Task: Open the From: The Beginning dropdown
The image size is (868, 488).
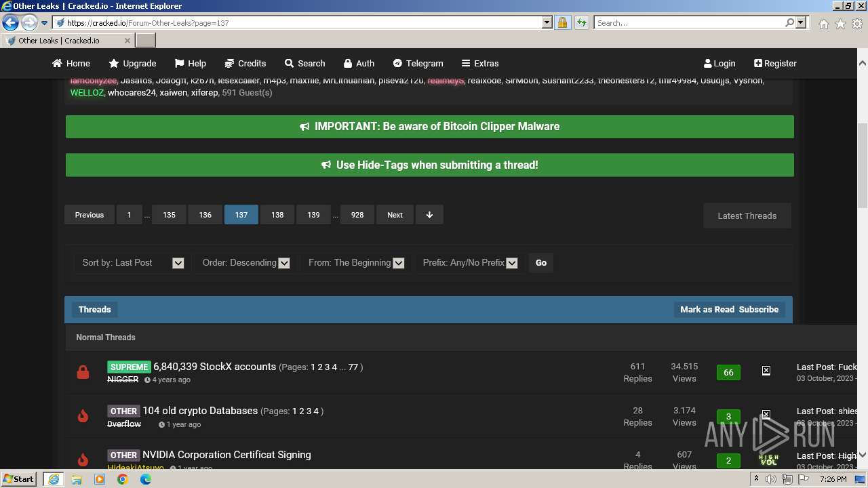Action: tap(355, 262)
